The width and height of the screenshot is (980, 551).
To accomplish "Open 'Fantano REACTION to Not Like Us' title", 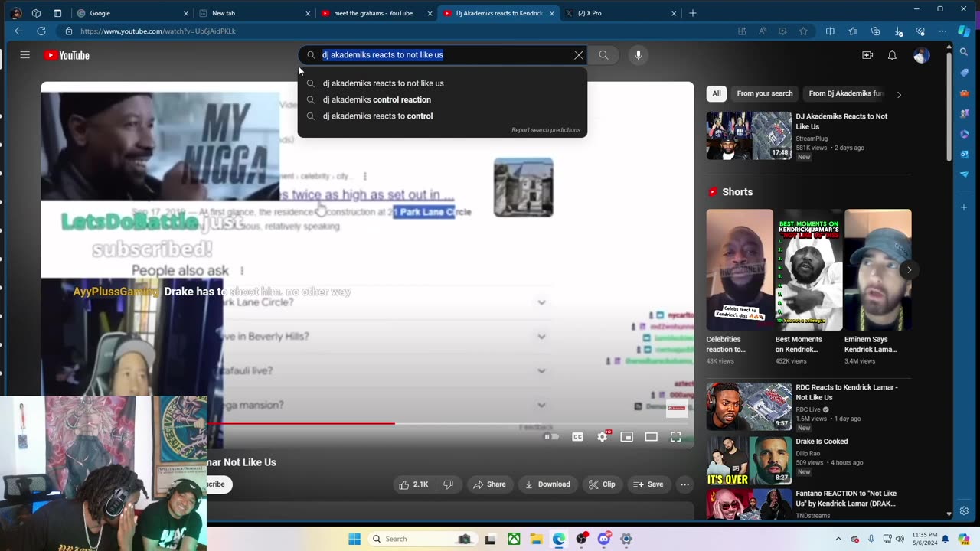I will [846, 499].
